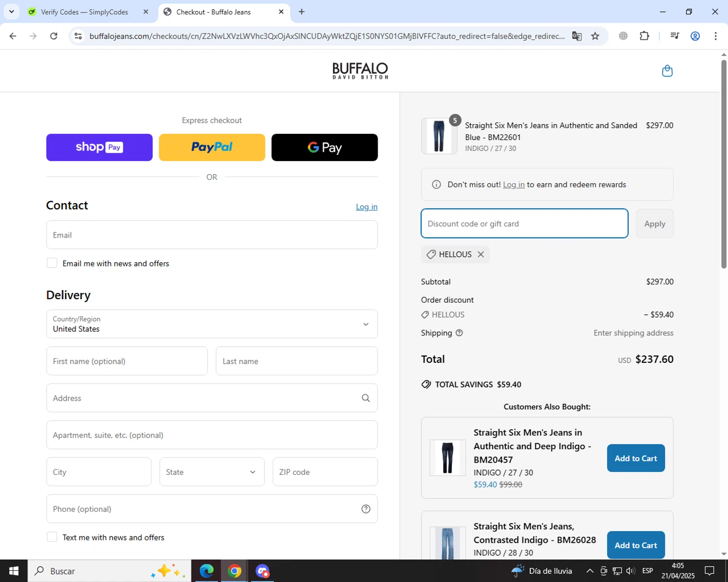Open the Chrome profile avatar icon
Viewport: 728px width, 582px height.
tap(695, 36)
